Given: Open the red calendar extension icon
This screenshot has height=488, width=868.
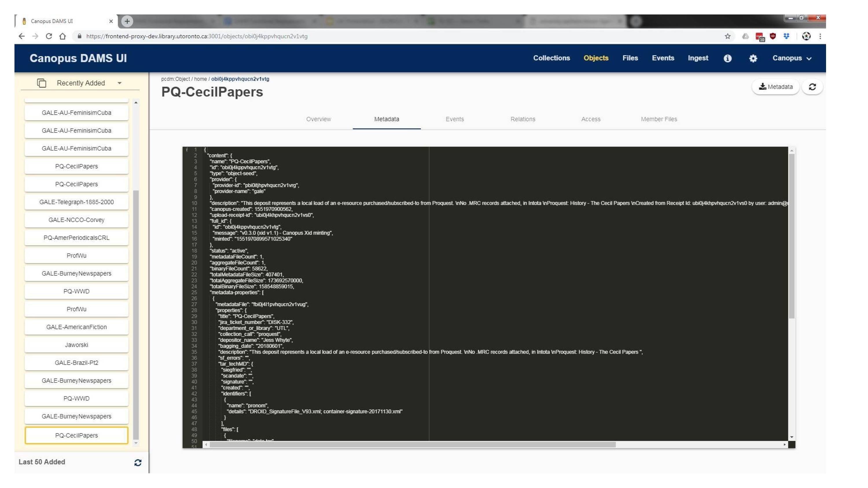Looking at the screenshot, I should [x=760, y=37].
